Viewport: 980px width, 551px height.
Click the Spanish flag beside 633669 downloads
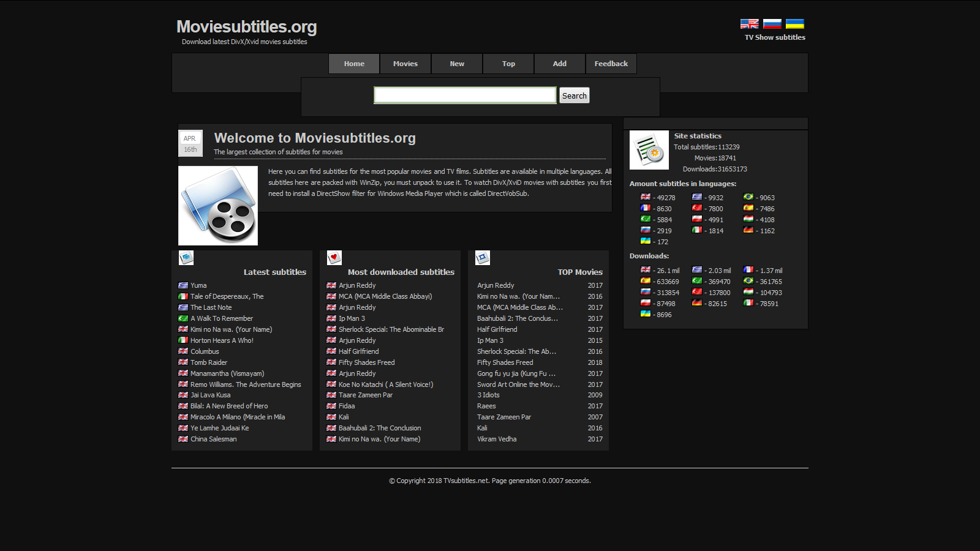[646, 280]
